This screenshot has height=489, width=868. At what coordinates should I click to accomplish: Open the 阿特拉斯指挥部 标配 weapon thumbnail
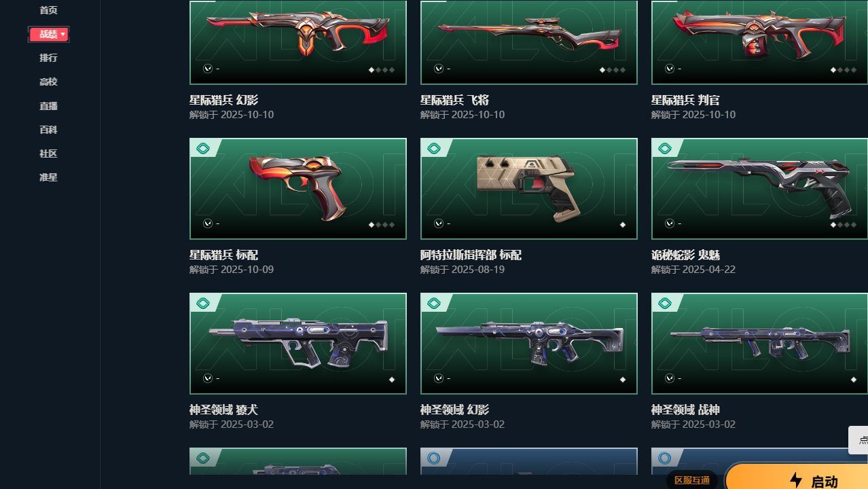(529, 189)
